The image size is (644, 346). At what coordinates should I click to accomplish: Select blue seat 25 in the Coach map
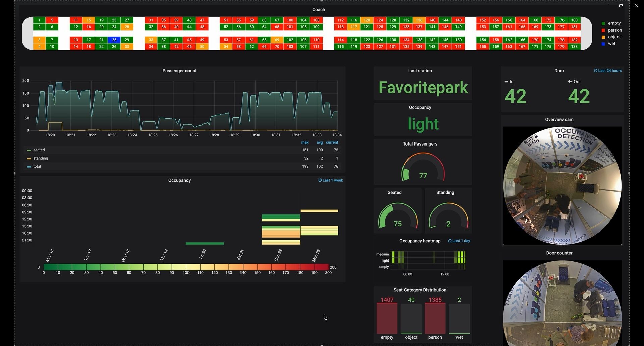coord(114,40)
